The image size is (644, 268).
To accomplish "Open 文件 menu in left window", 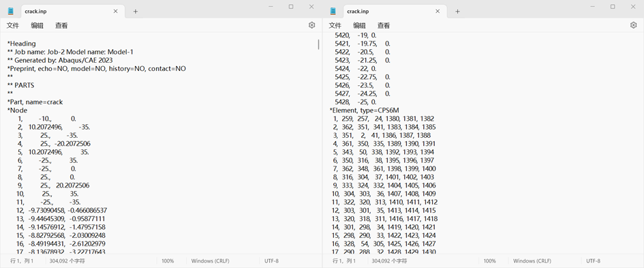I will (13, 25).
